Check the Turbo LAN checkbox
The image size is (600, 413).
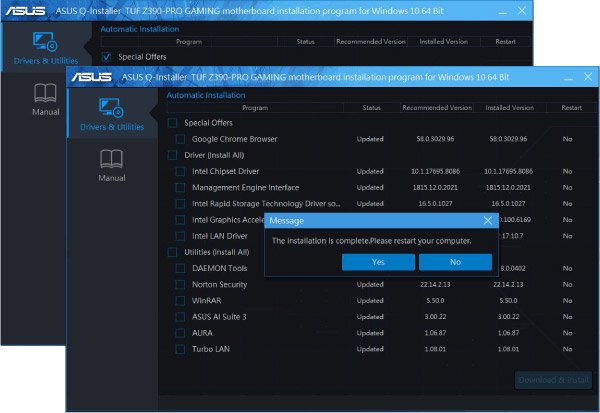point(180,349)
